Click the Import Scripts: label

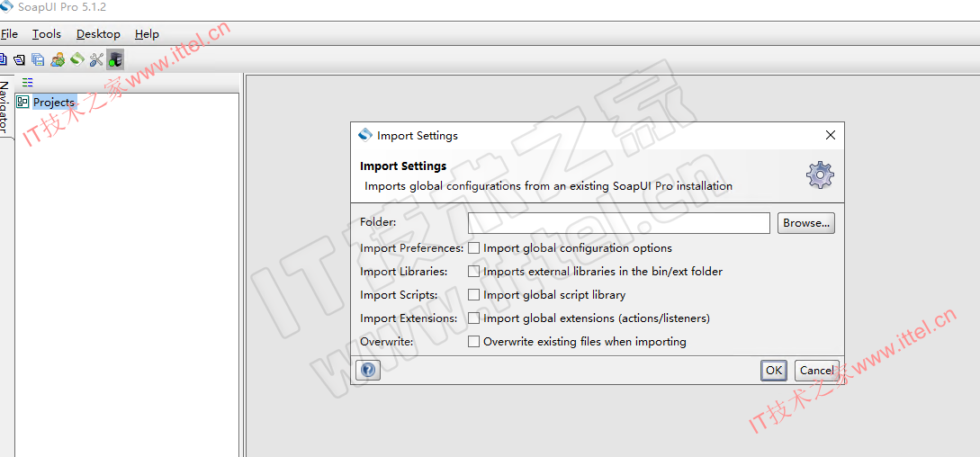(x=400, y=294)
